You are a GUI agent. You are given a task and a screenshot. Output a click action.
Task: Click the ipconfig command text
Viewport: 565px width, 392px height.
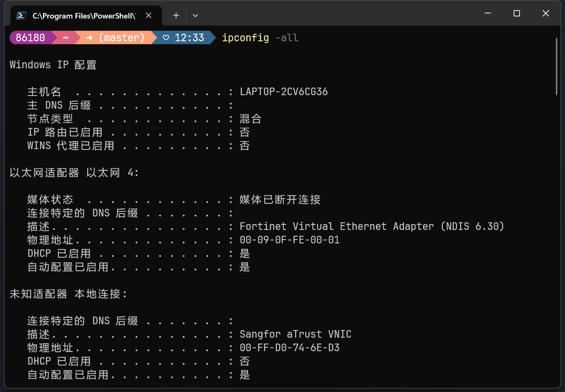[245, 38]
